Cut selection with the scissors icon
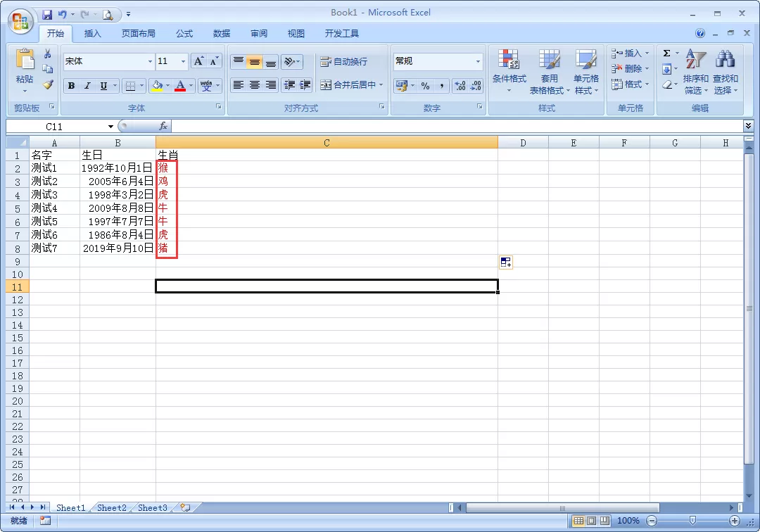760x532 pixels. [x=48, y=53]
